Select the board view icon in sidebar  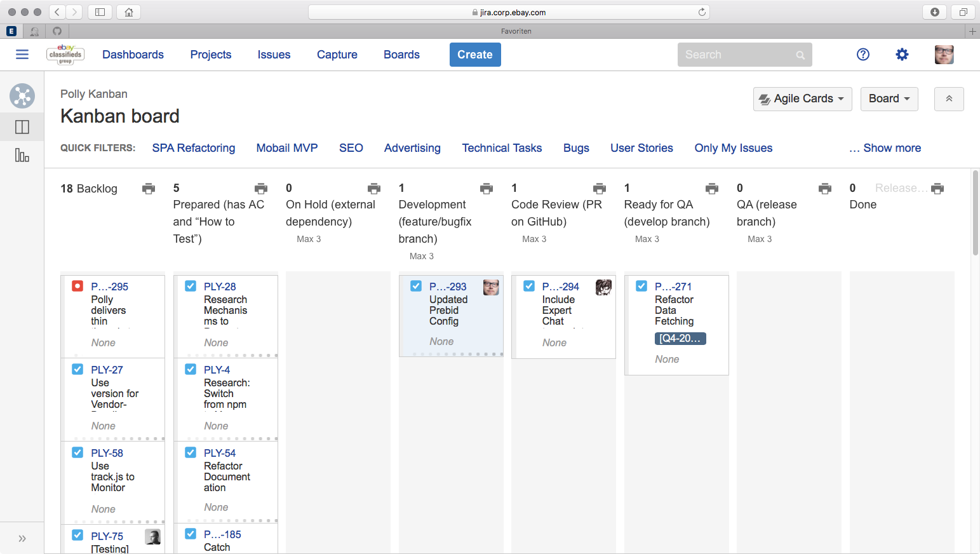point(22,127)
